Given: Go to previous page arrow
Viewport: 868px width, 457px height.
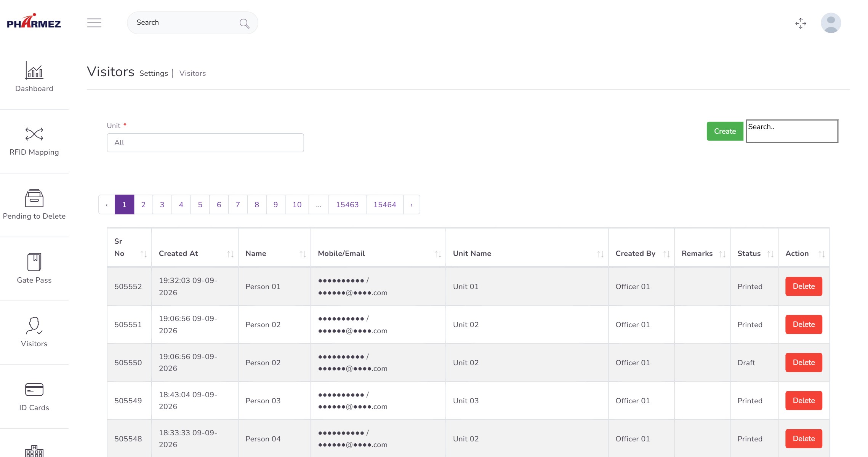Looking at the screenshot, I should coord(107,205).
